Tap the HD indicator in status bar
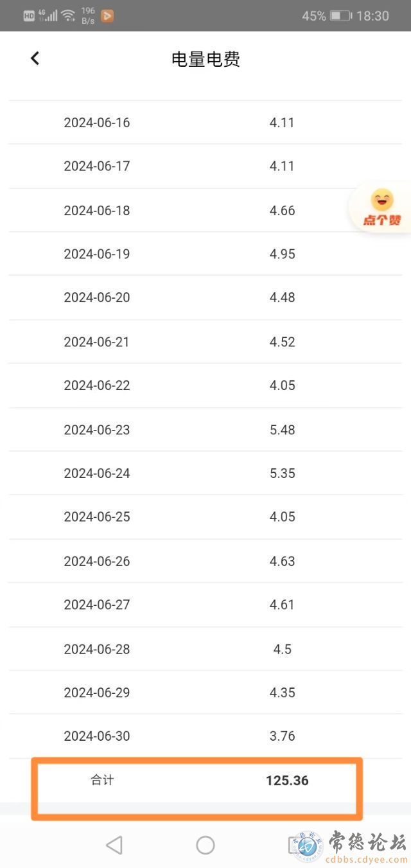 click(x=29, y=16)
